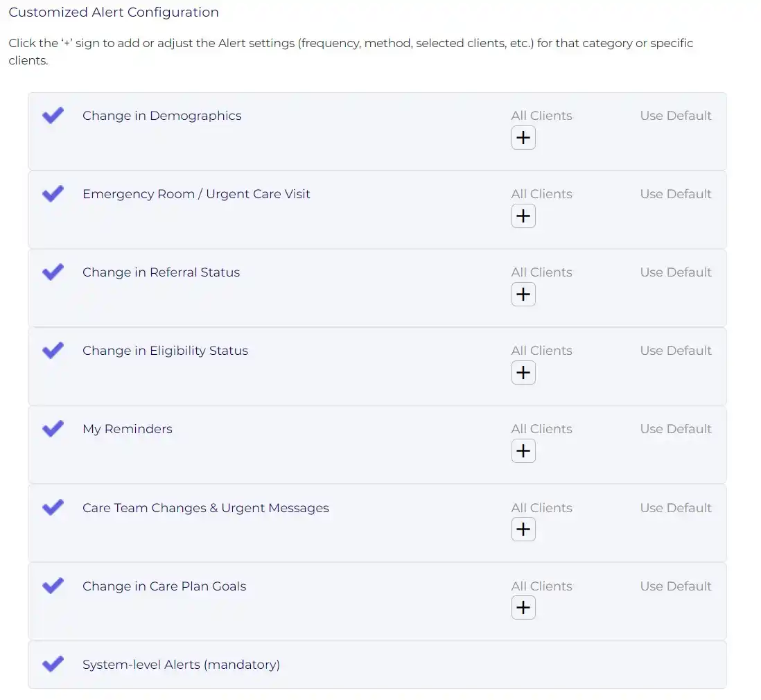761x700 pixels.
Task: Click Use Default for Change in Care Plan Goals
Action: point(676,586)
